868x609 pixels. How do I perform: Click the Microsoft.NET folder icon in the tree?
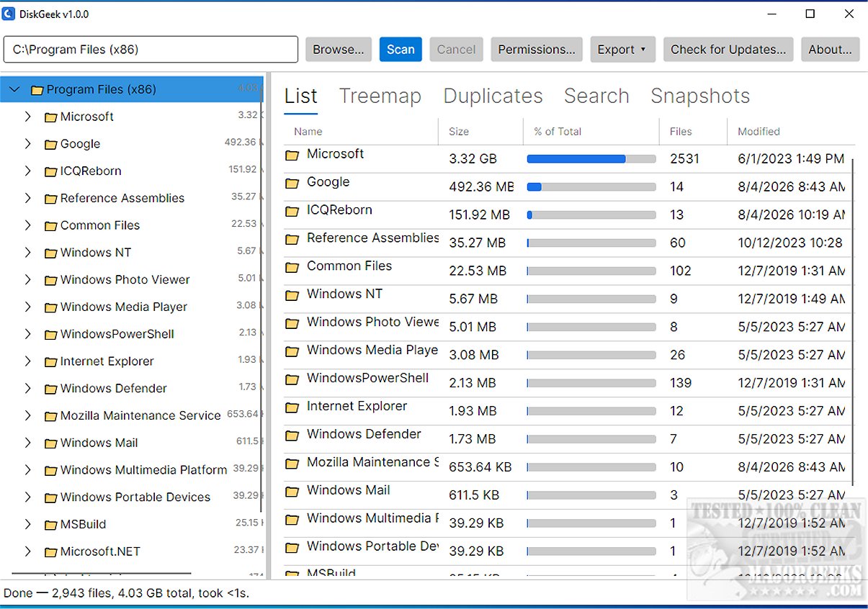[50, 552]
